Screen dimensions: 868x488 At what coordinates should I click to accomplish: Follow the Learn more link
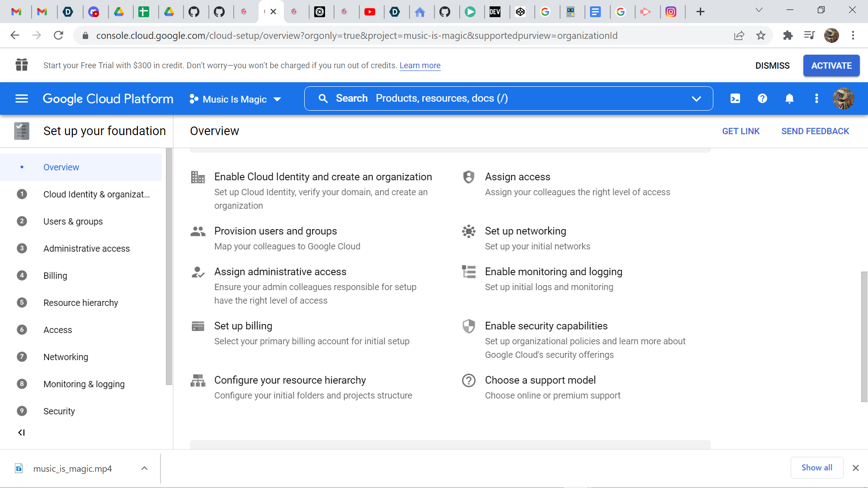(420, 66)
